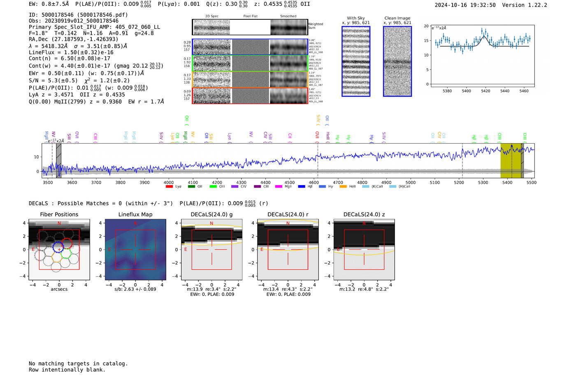Click the dashed vertical line near 4620Å
576x392 pixels.
click(x=318, y=161)
